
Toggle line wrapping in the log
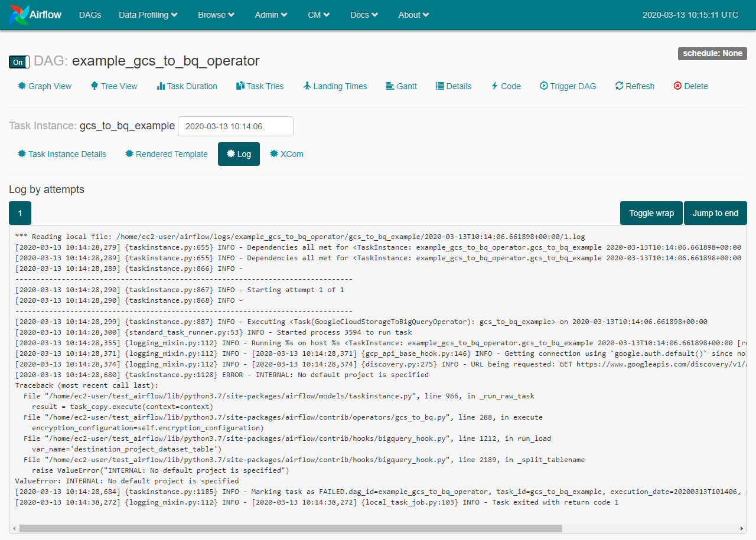coord(651,212)
